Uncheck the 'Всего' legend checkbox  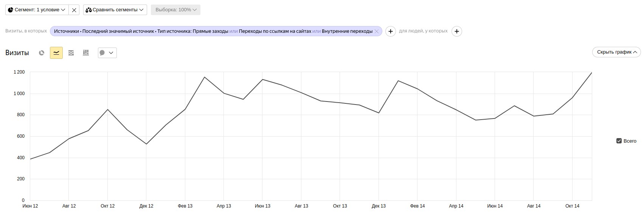click(x=619, y=141)
